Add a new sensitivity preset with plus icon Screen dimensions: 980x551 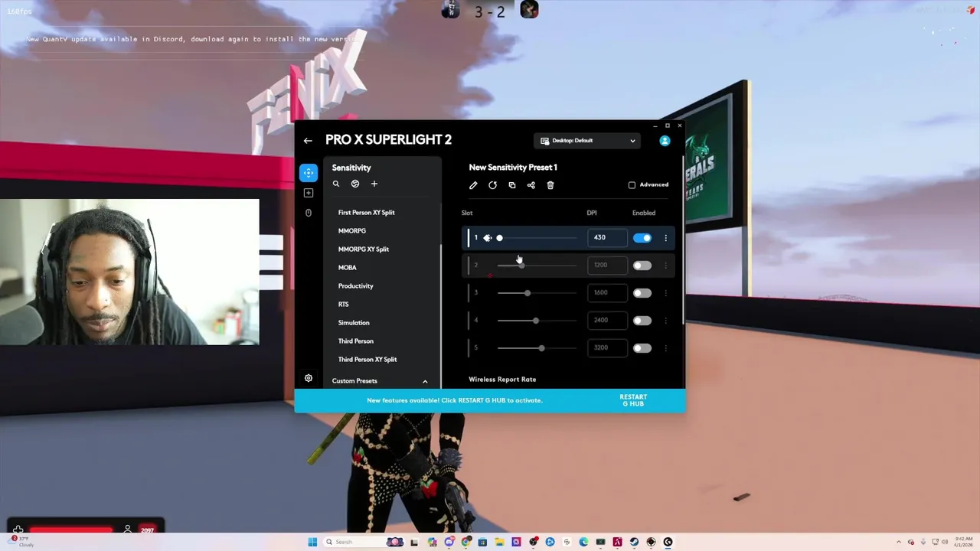[x=374, y=184]
